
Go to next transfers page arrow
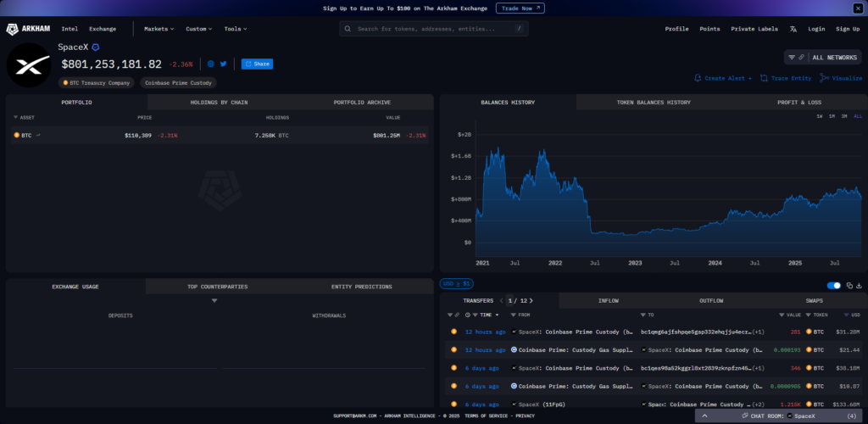click(531, 300)
